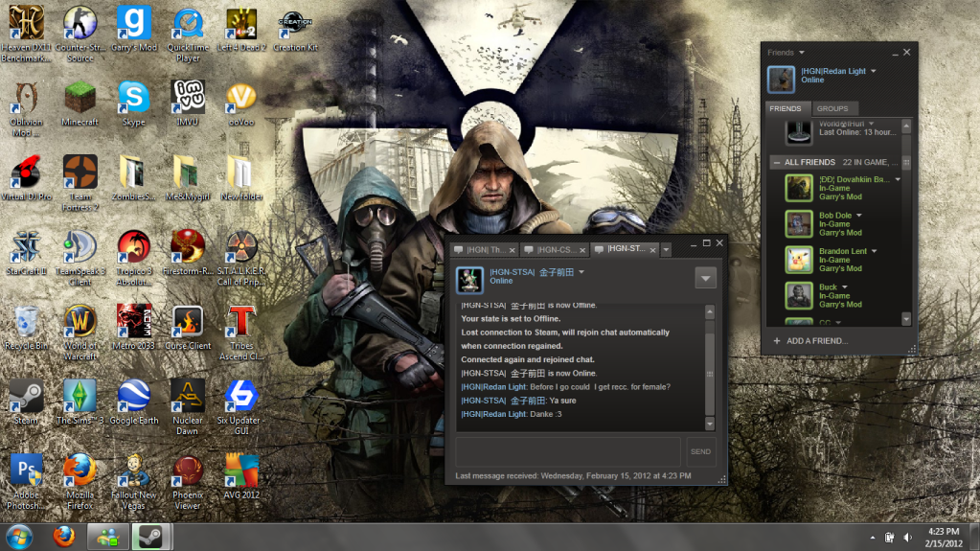This screenshot has height=551, width=980.
Task: Click SEND button in chat
Action: [700, 451]
